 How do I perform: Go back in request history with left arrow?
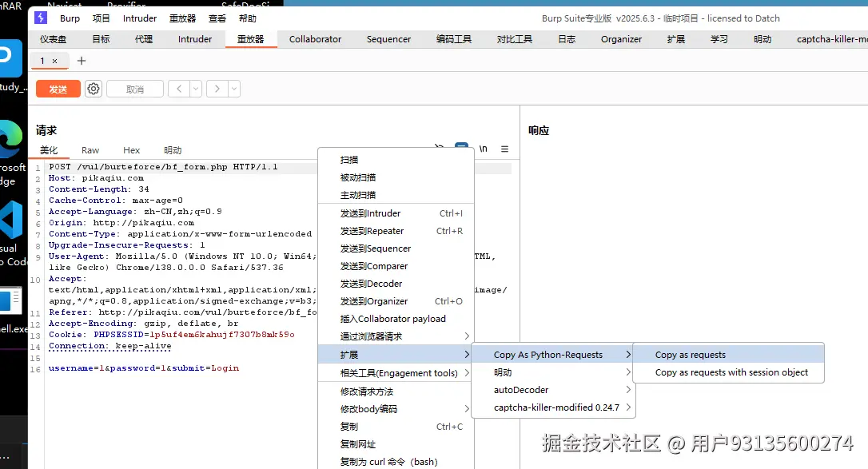pos(178,89)
